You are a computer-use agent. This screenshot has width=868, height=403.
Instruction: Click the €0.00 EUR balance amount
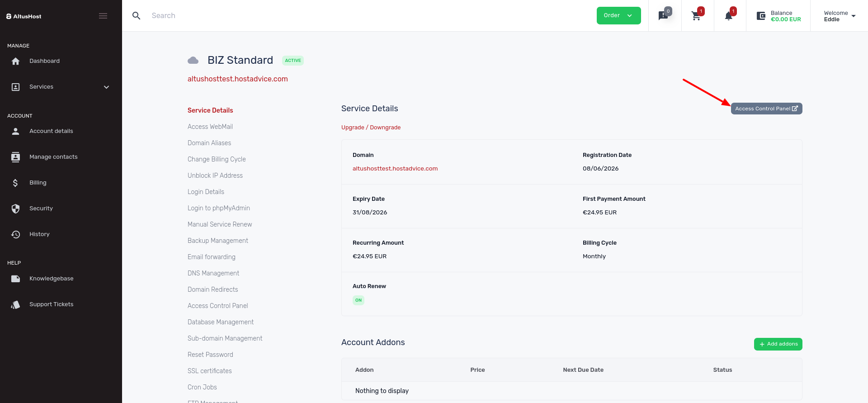(786, 19)
